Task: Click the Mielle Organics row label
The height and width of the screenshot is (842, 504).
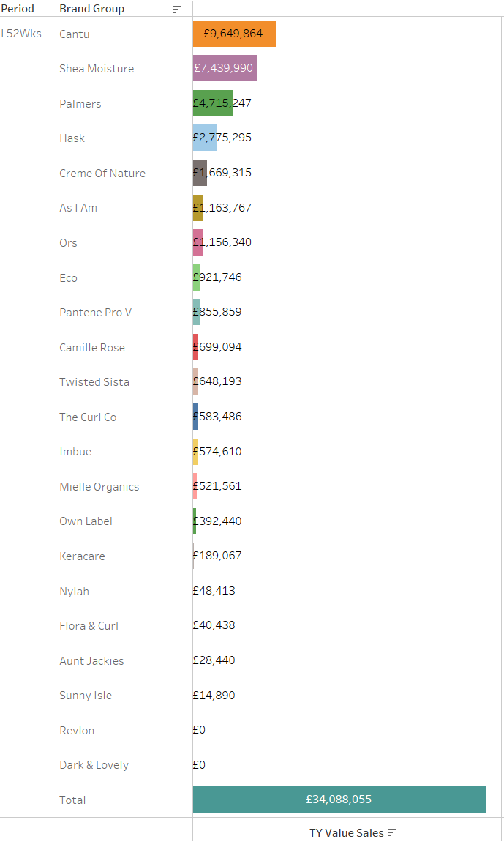Action: [x=99, y=486]
